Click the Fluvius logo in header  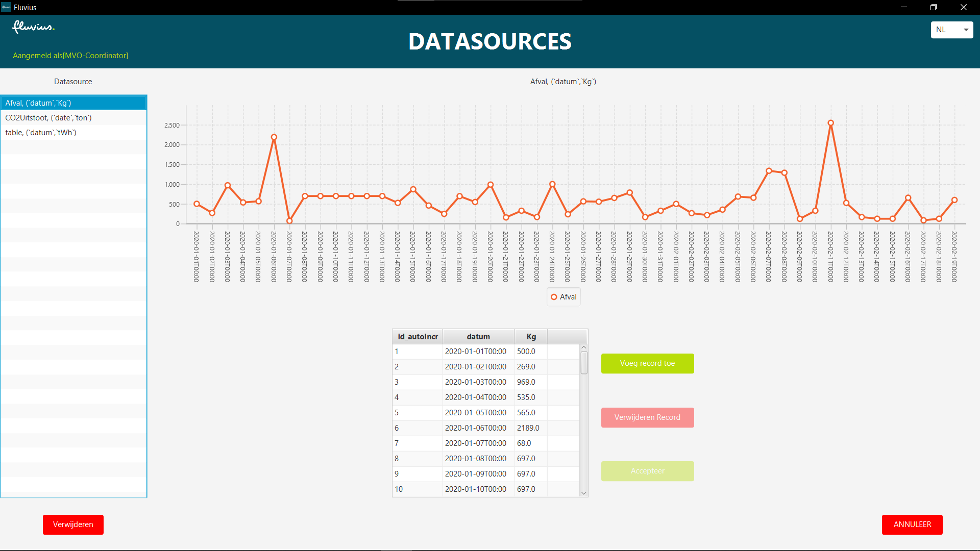click(33, 27)
